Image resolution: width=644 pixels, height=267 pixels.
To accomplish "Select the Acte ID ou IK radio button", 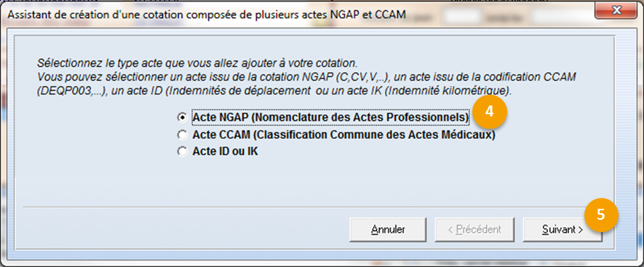I will [x=181, y=151].
